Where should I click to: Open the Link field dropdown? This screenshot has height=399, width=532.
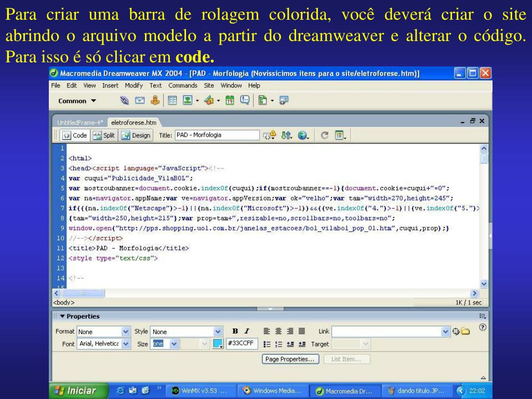pos(445,331)
